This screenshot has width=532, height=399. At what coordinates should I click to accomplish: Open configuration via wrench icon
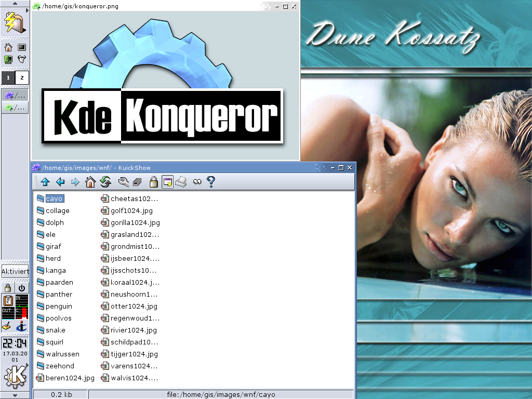coord(124,182)
